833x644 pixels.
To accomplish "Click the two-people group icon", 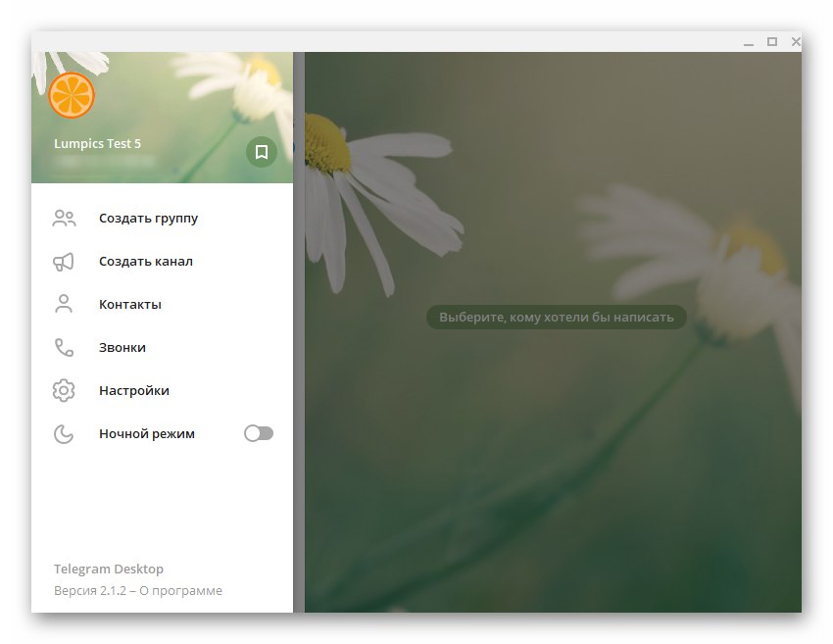I will [x=64, y=219].
